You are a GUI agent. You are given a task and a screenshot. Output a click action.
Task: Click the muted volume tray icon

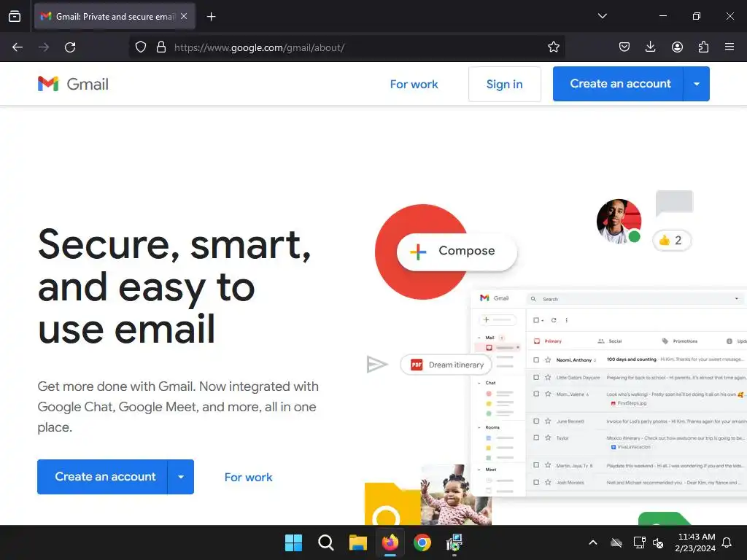click(658, 542)
